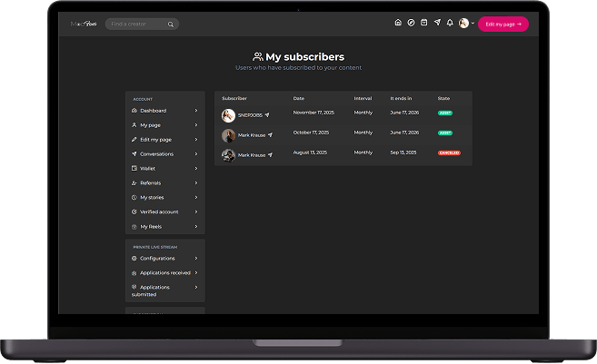Click the Conversations paper plane icon

134,154
